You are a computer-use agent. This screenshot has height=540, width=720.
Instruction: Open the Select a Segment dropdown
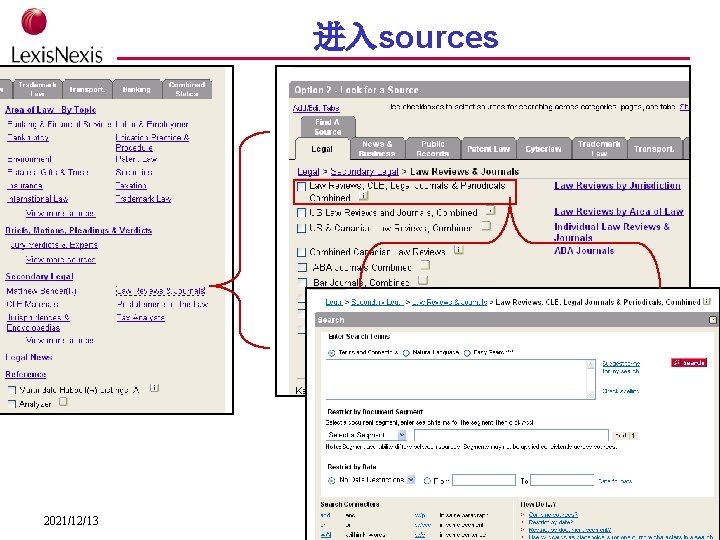pos(366,435)
